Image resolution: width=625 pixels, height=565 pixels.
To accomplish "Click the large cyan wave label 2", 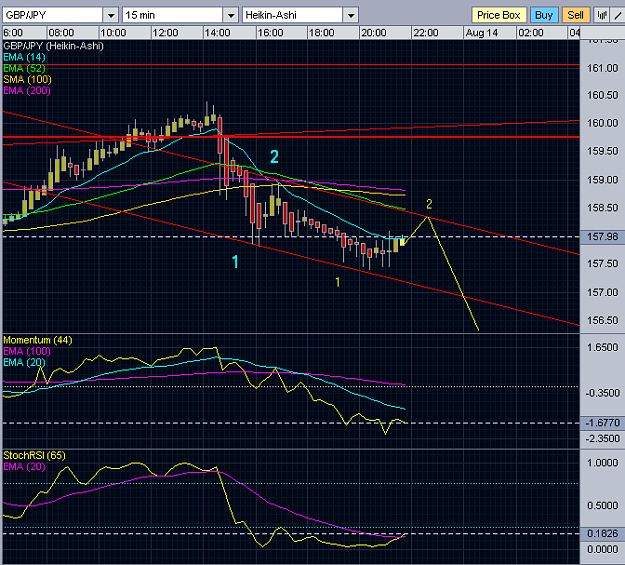I will pos(274,157).
